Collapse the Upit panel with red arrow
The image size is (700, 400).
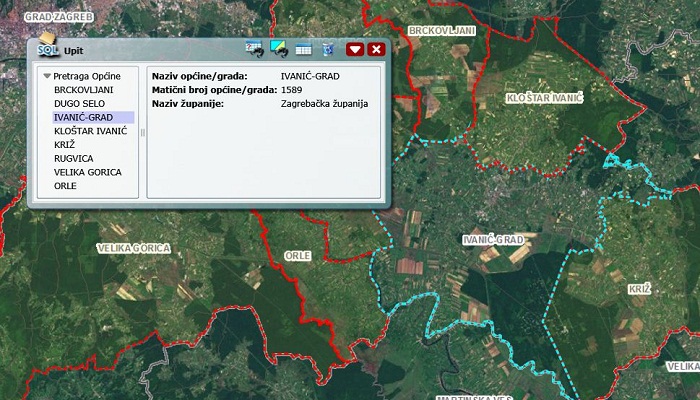(x=355, y=49)
